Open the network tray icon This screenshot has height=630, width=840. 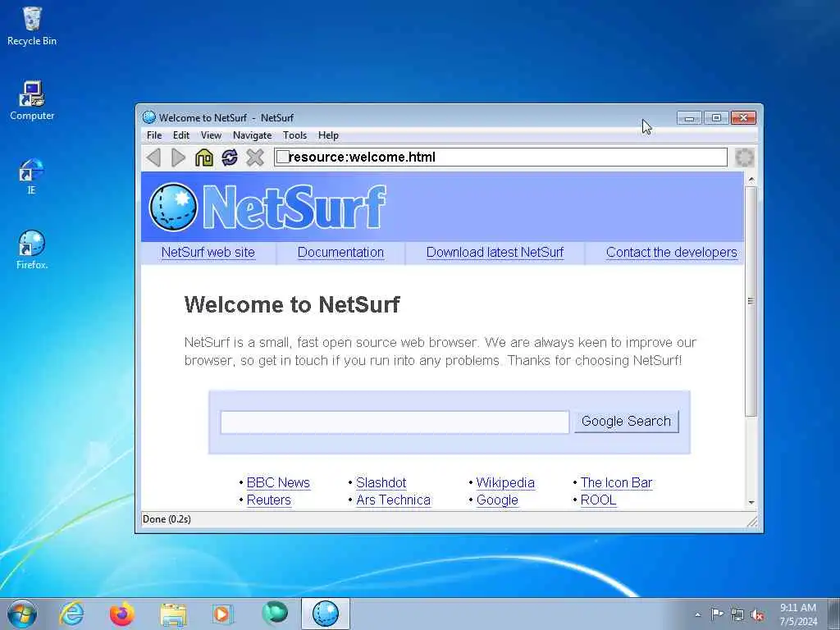click(x=737, y=614)
